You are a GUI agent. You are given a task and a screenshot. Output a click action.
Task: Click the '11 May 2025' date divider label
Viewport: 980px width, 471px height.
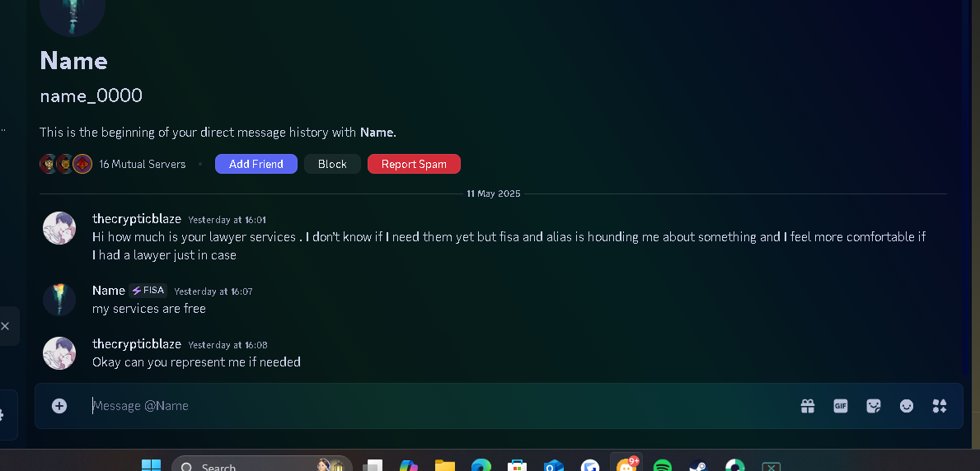494,194
